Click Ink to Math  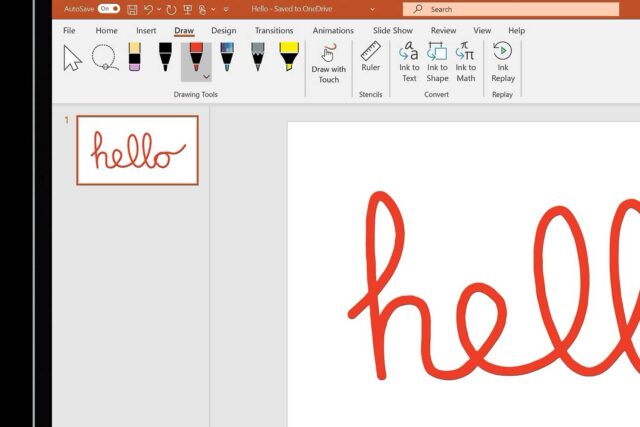coord(465,61)
